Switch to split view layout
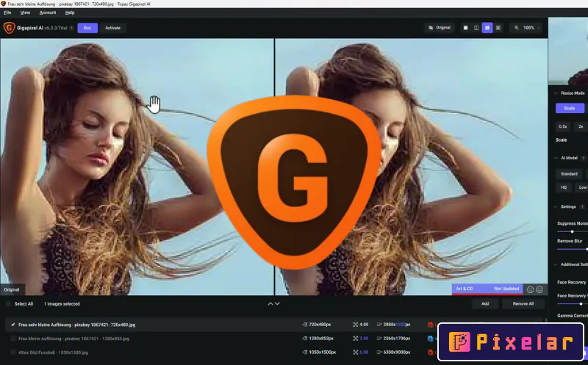The height and width of the screenshot is (365, 588). 476,28
